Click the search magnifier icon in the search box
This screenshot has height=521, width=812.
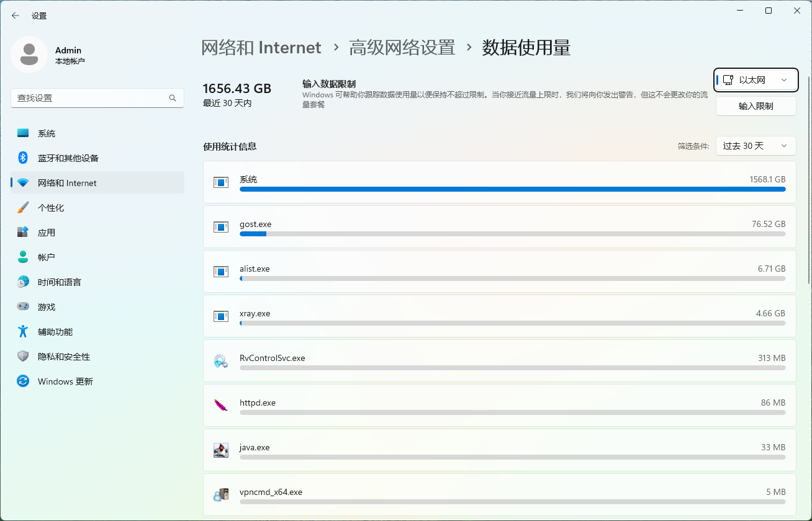pyautogui.click(x=173, y=98)
